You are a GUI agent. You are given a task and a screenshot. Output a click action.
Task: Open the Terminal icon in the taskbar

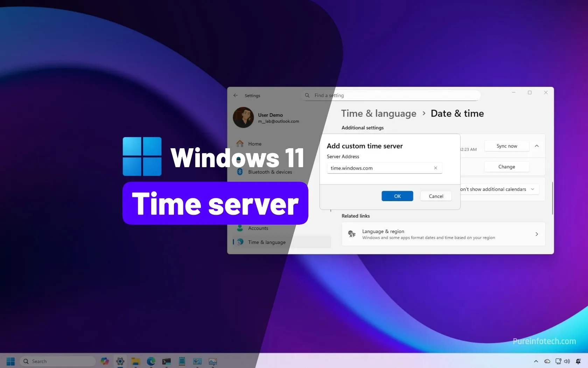coord(166,361)
